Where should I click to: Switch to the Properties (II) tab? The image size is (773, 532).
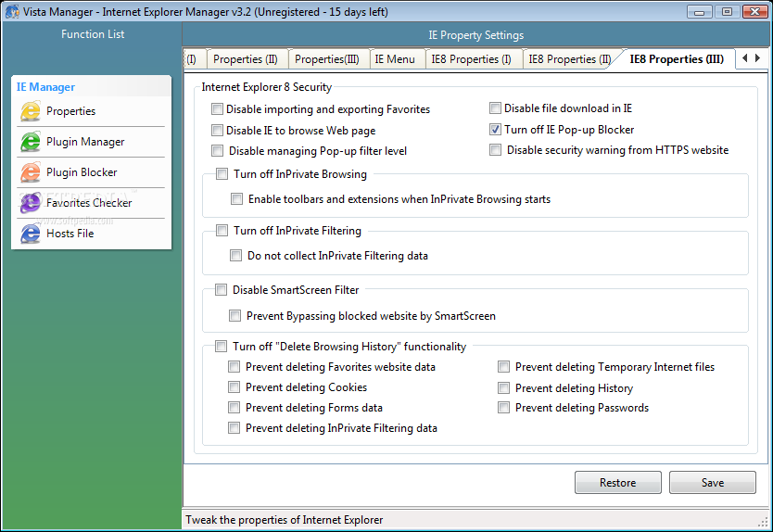(246, 59)
